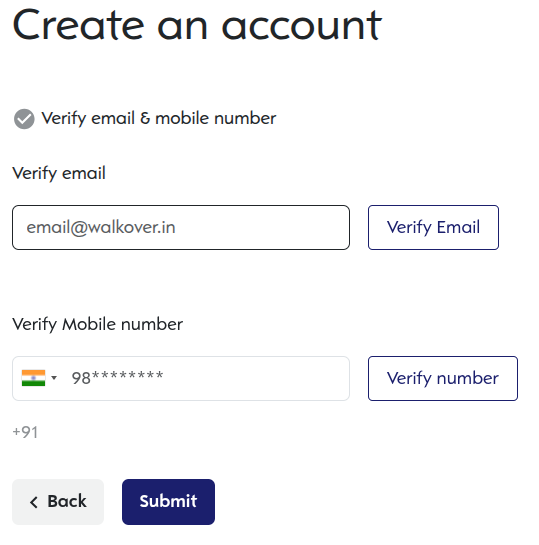Viewport: 539px width, 545px height.
Task: Click the word "Back" on gray button
Action: coord(67,501)
